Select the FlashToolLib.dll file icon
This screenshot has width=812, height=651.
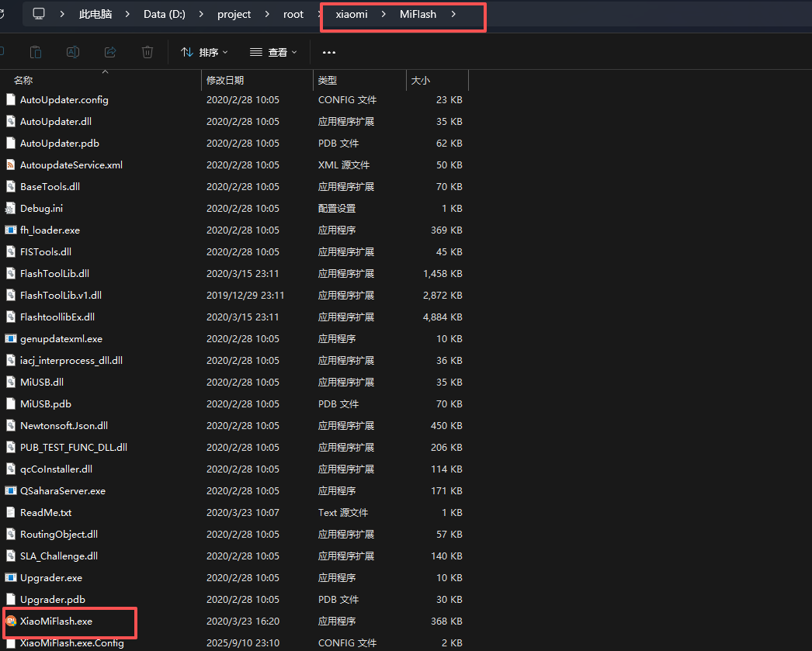[x=10, y=274]
